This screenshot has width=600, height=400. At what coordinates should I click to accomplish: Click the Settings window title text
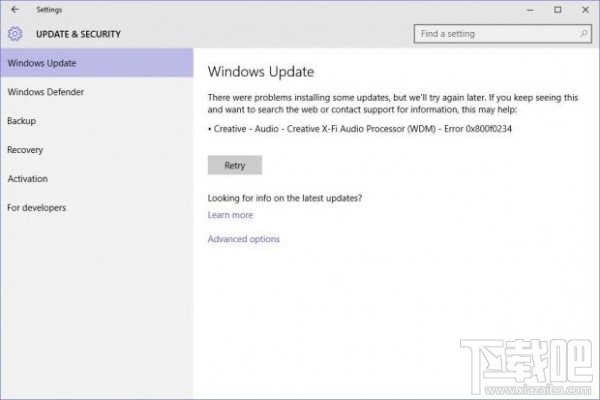(49, 10)
